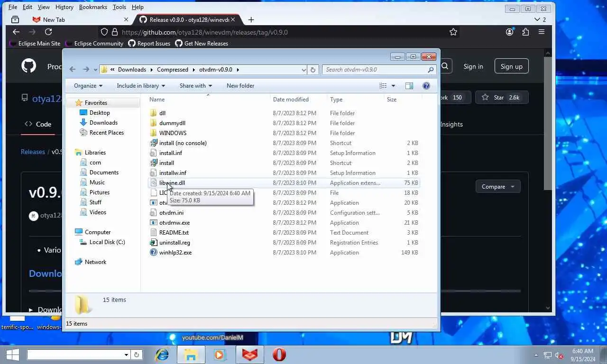Open Downloads in the navigation pane
Image resolution: width=607 pixels, height=364 pixels.
pyautogui.click(x=103, y=123)
